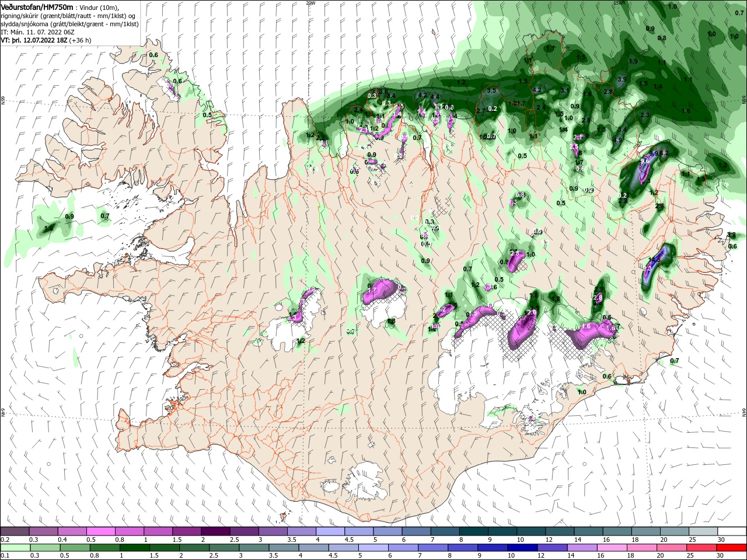
Task: Click the Veðurstofan/HM750m map title
Action: tap(37, 6)
